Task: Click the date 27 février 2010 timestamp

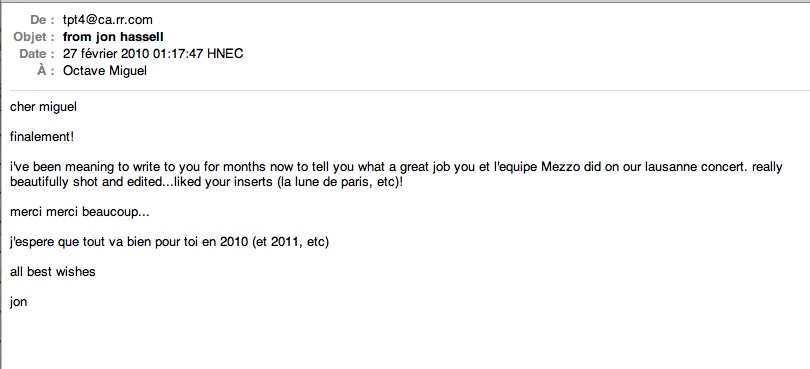Action: tap(153, 53)
